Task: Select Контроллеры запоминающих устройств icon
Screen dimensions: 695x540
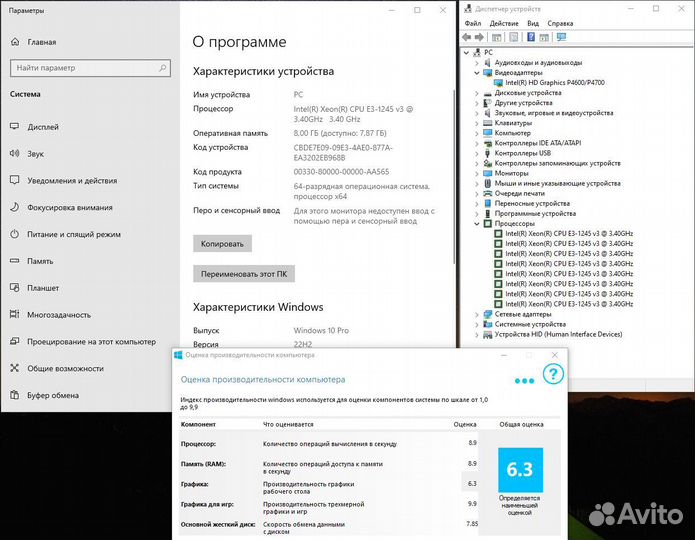Action: (x=488, y=163)
